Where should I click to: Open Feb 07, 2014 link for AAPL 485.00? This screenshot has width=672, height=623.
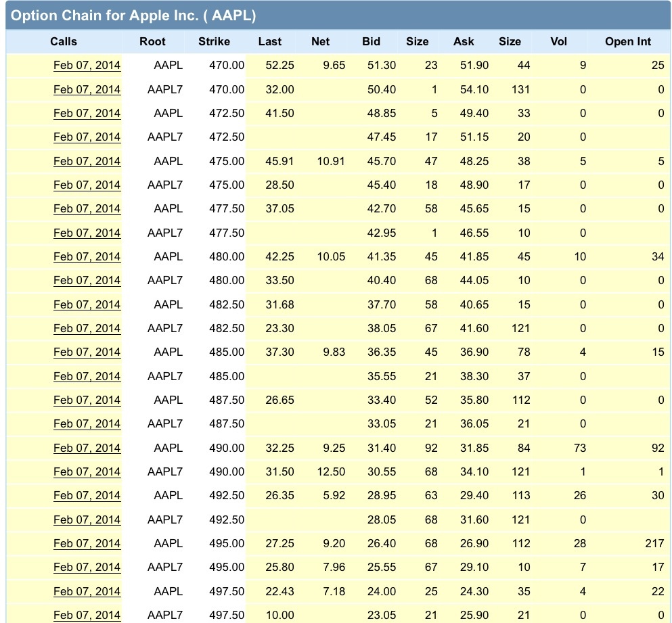[x=87, y=352]
